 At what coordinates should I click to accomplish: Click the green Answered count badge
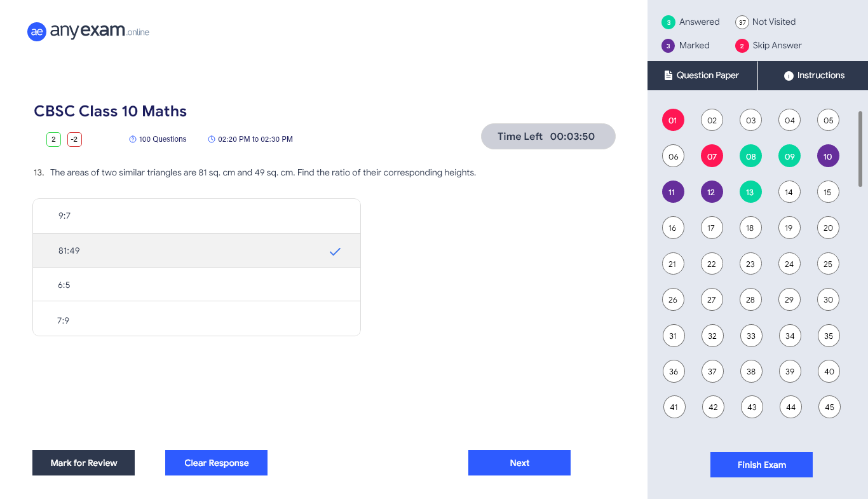[x=668, y=22]
